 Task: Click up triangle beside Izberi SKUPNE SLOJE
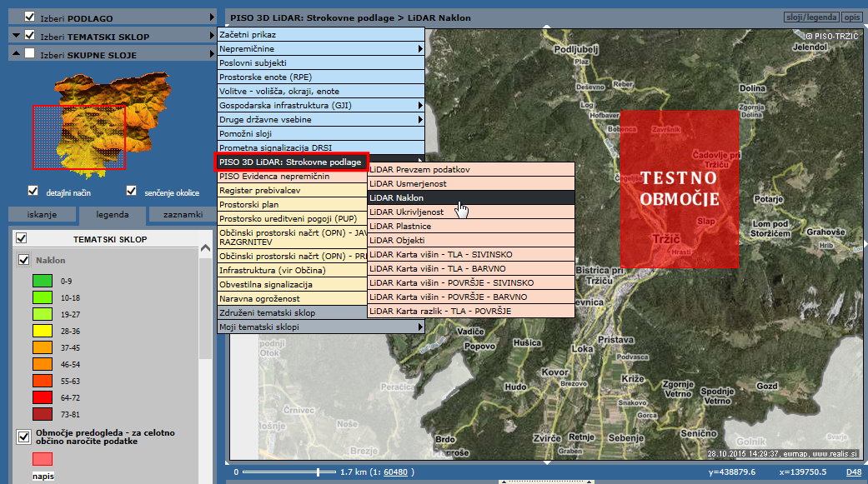click(x=15, y=53)
